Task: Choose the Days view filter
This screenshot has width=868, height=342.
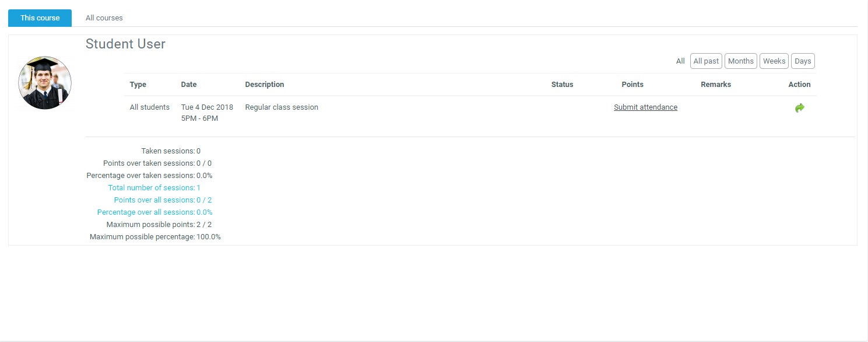Action: tap(803, 61)
